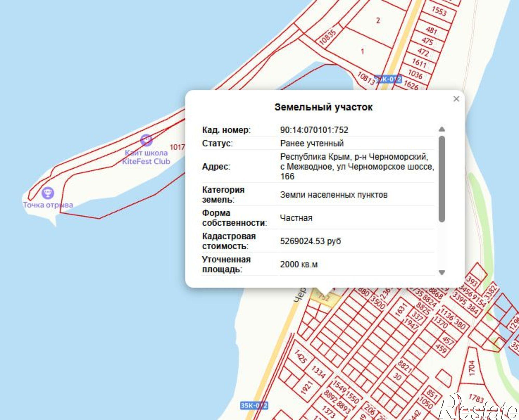
Task: Click ownership value Частная
Action: coord(296,218)
